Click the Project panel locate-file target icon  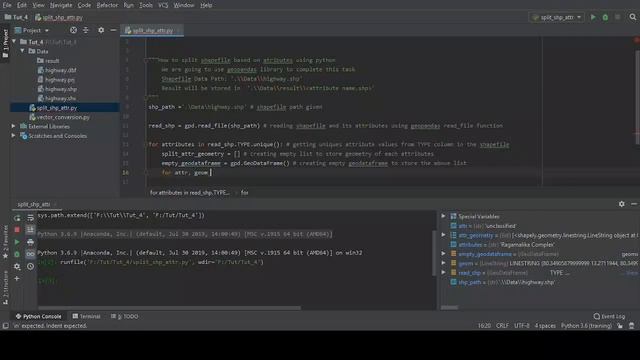[73, 30]
